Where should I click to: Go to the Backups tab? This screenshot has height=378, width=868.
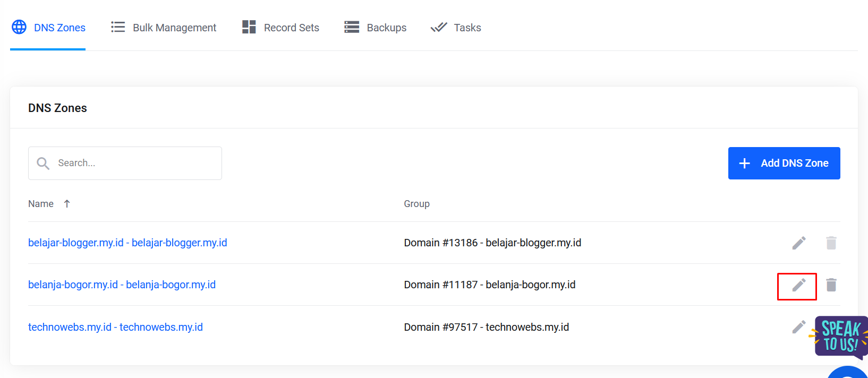[386, 28]
